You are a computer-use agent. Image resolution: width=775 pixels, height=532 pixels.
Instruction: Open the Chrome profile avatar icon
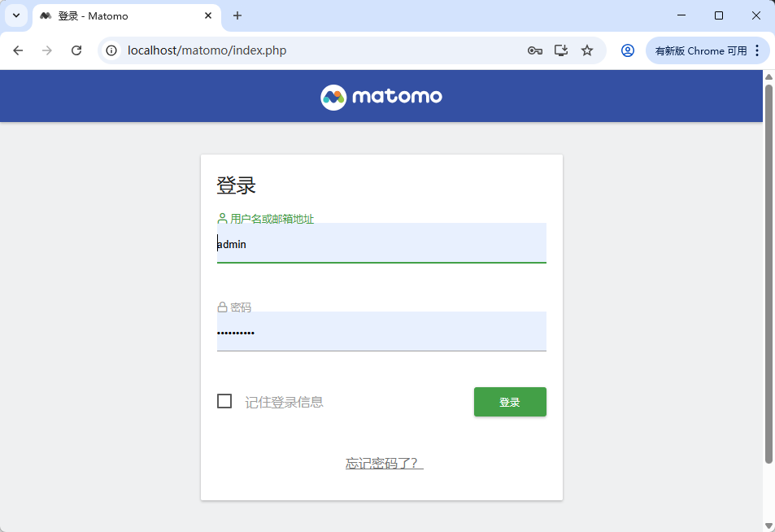(x=627, y=50)
